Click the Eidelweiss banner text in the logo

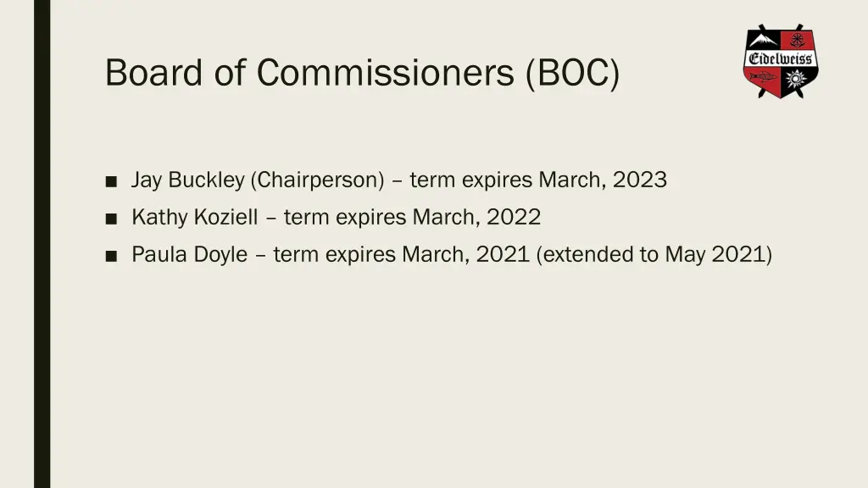tap(781, 58)
